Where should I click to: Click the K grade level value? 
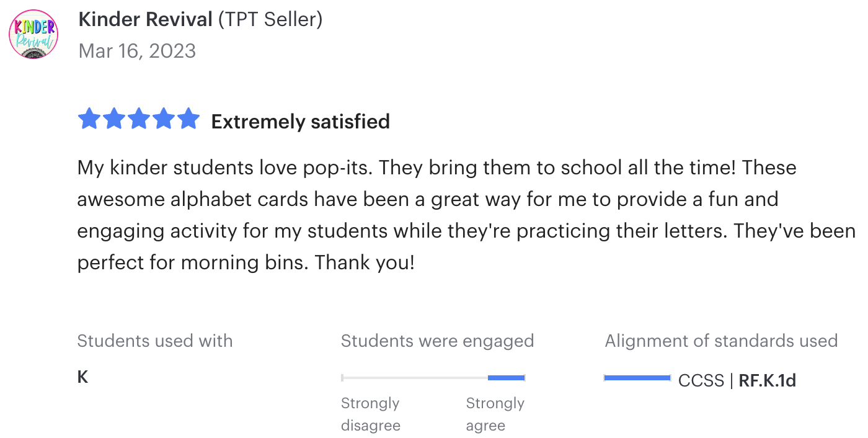[x=82, y=377]
